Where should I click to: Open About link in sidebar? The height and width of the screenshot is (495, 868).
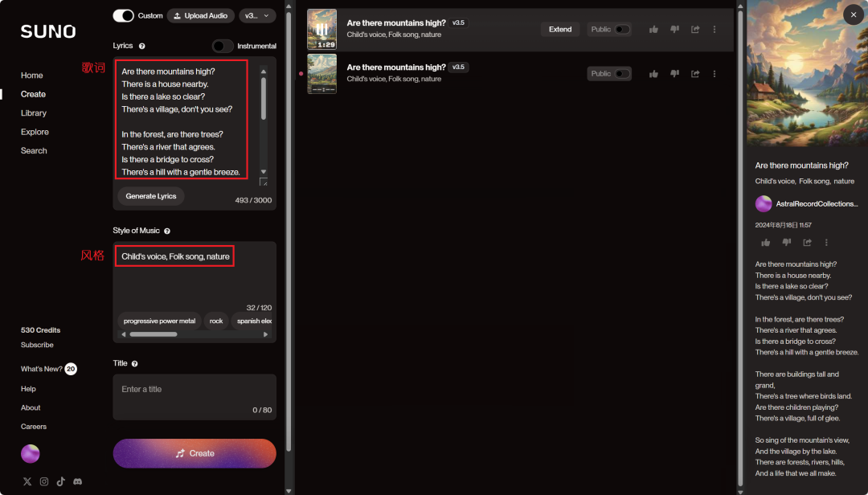point(31,407)
